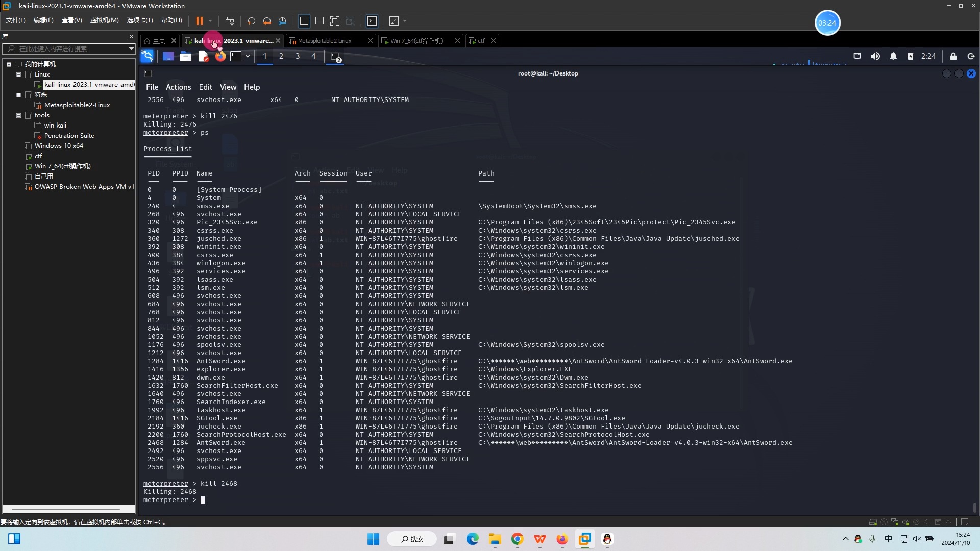The width and height of the screenshot is (980, 551).
Task: Open the power options dropdown next to pause
Action: click(210, 21)
